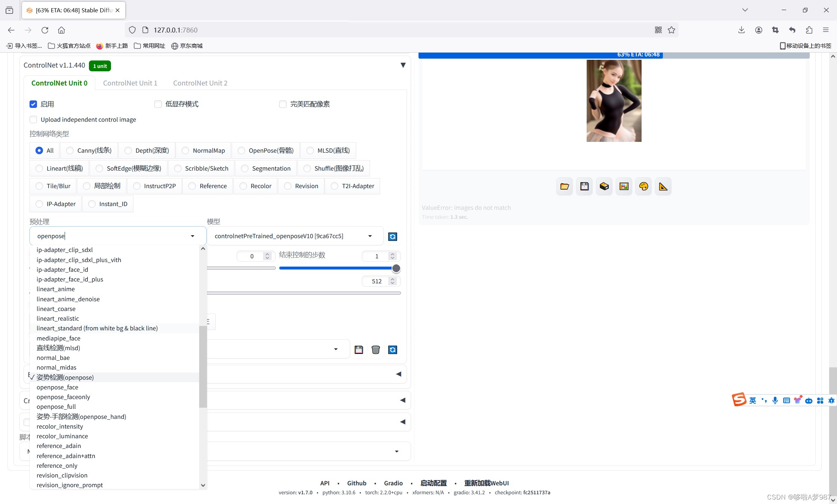Click the generated image thumbnail

coord(614,101)
